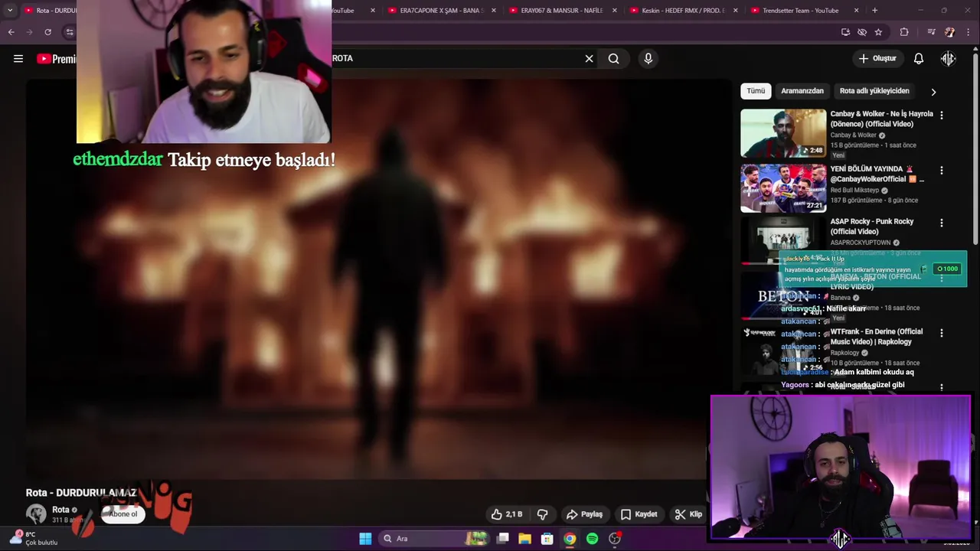Click the video player showing burning house

[x=378, y=279]
